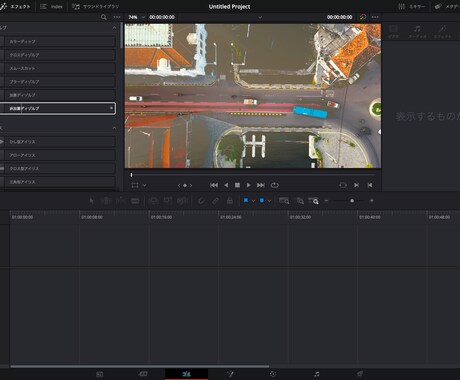Toggle linked selection chain icon
Viewport: 460px width, 380px height.
[x=215, y=201]
